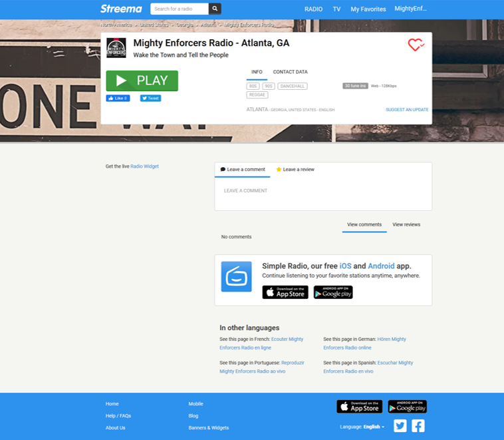Open the Radio Widget link

(145, 166)
